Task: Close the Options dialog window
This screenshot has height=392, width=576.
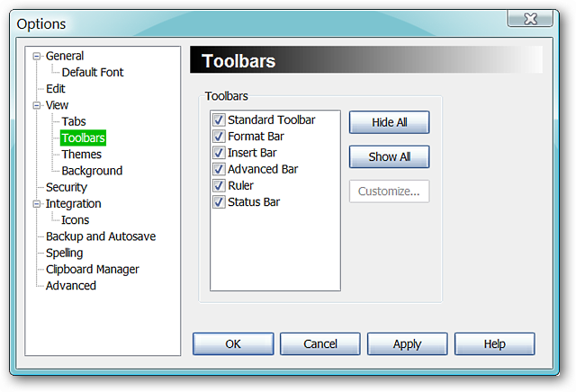Action: click(x=530, y=19)
